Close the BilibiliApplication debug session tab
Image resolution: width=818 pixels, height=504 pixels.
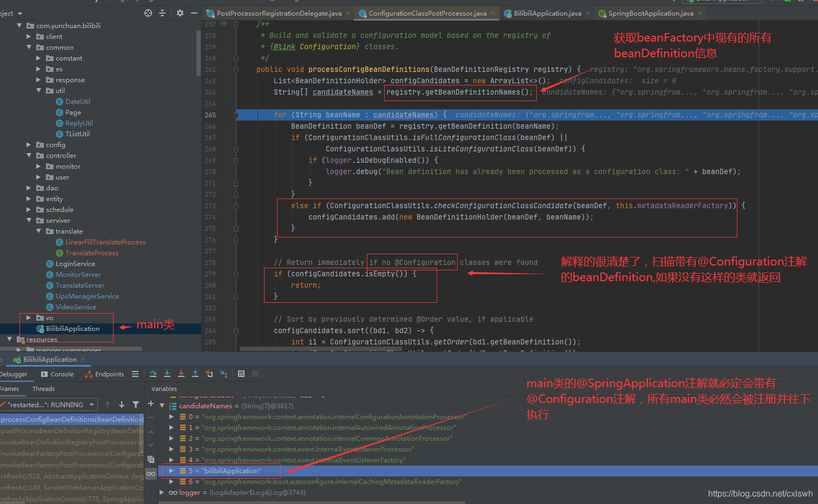pyautogui.click(x=83, y=359)
